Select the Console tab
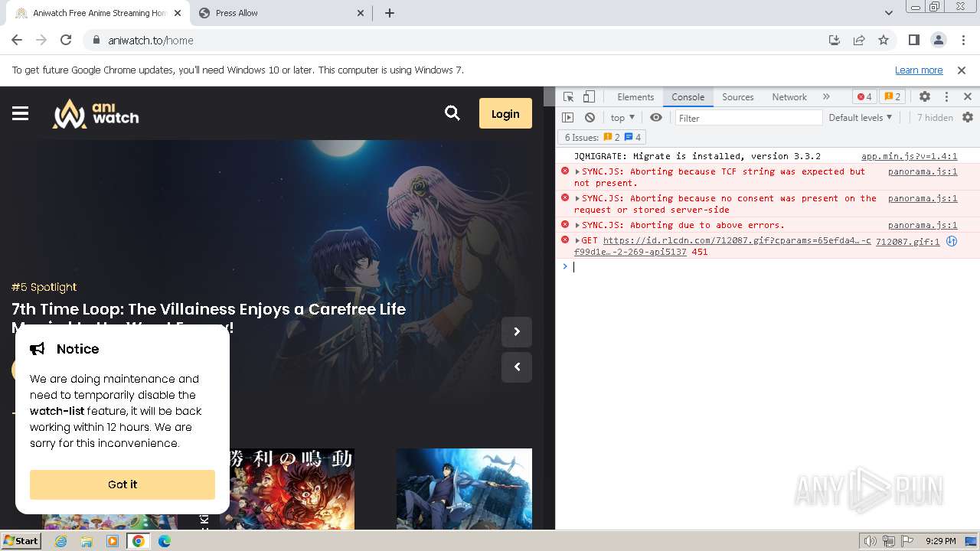 [688, 96]
